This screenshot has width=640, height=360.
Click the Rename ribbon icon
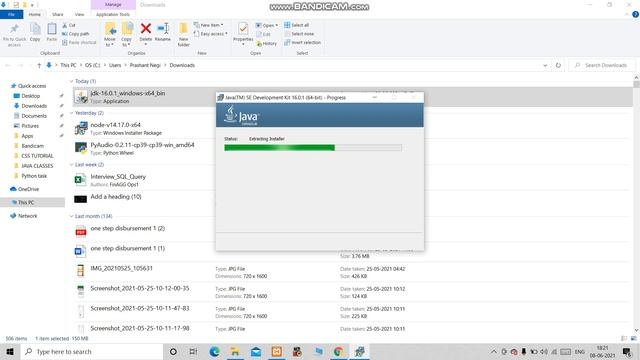point(163,32)
